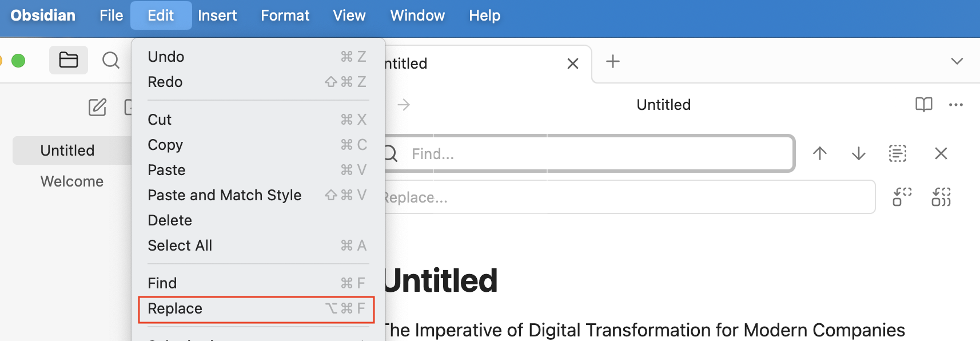This screenshot has height=341, width=980.
Task: Create a new note with the pencil icon
Action: (x=97, y=107)
